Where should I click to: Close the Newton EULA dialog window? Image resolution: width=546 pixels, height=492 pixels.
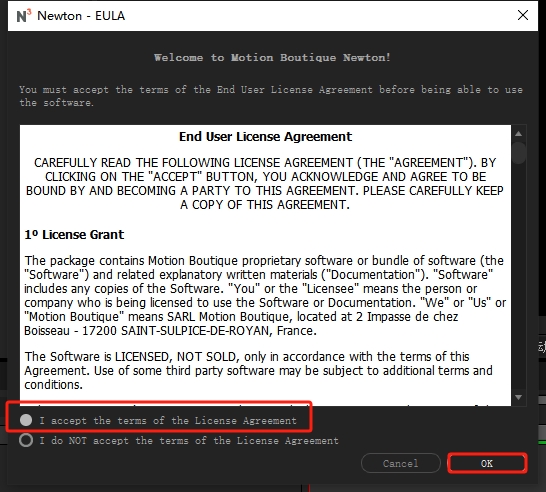[523, 15]
